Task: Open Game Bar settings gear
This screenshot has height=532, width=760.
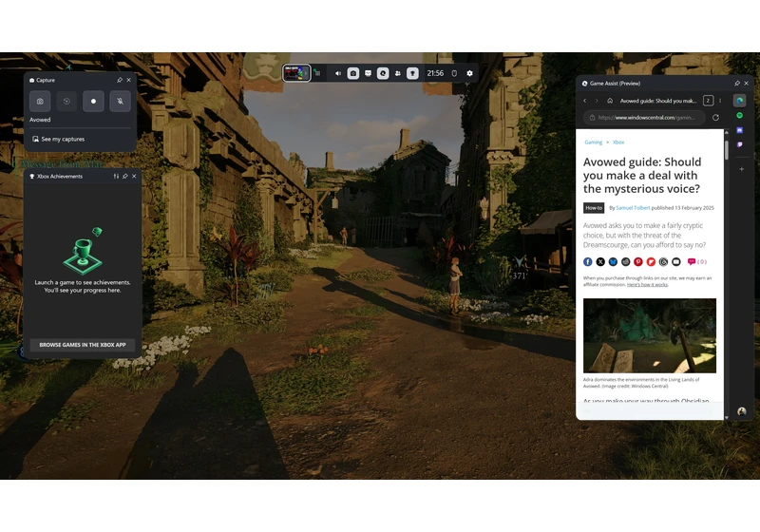Action: [x=469, y=73]
